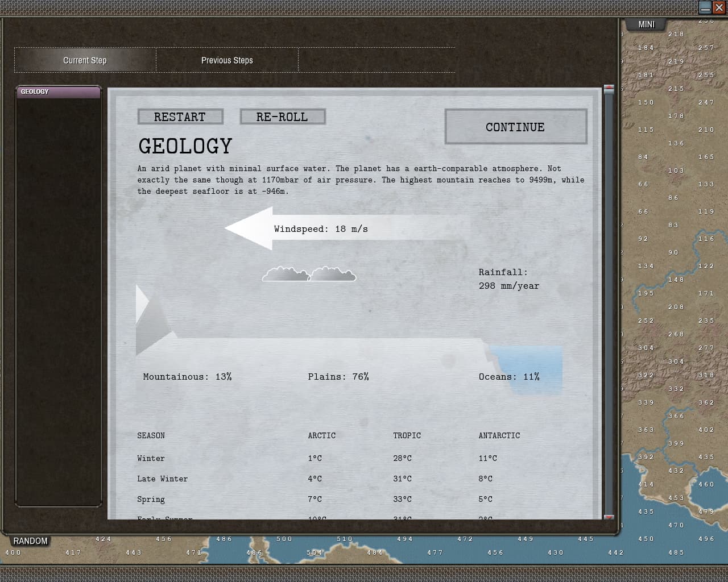728x582 pixels.
Task: Click the window minimize icon
Action: click(705, 7)
